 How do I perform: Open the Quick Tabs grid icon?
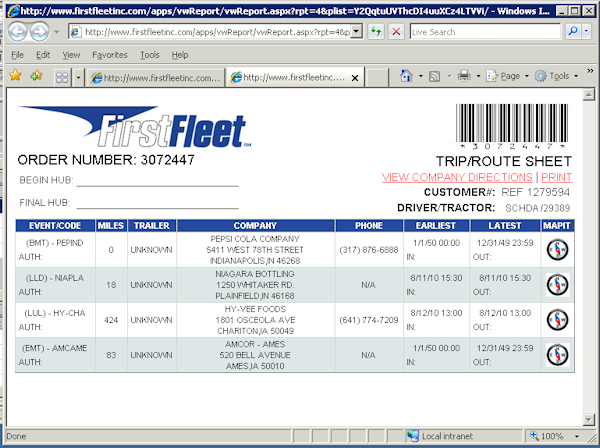62,76
